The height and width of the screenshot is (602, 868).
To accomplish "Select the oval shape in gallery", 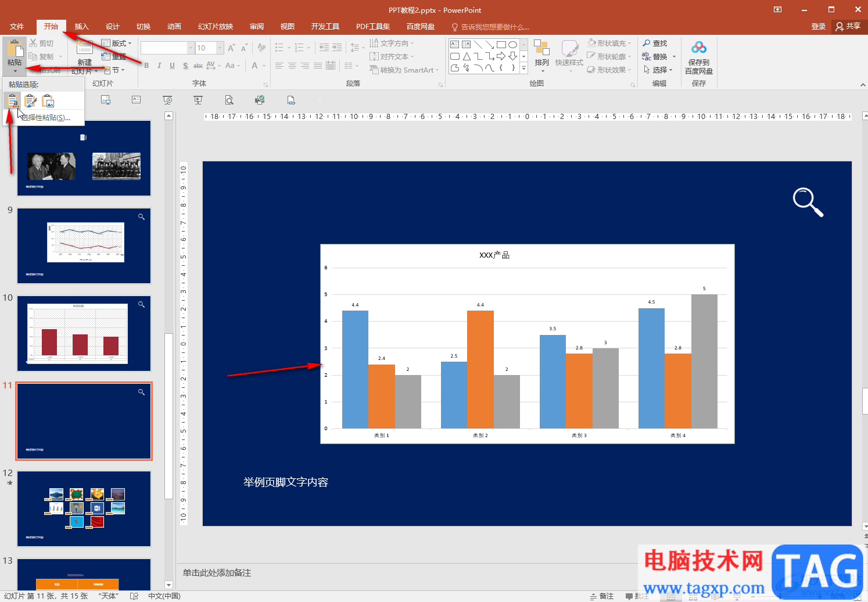I will (x=512, y=44).
